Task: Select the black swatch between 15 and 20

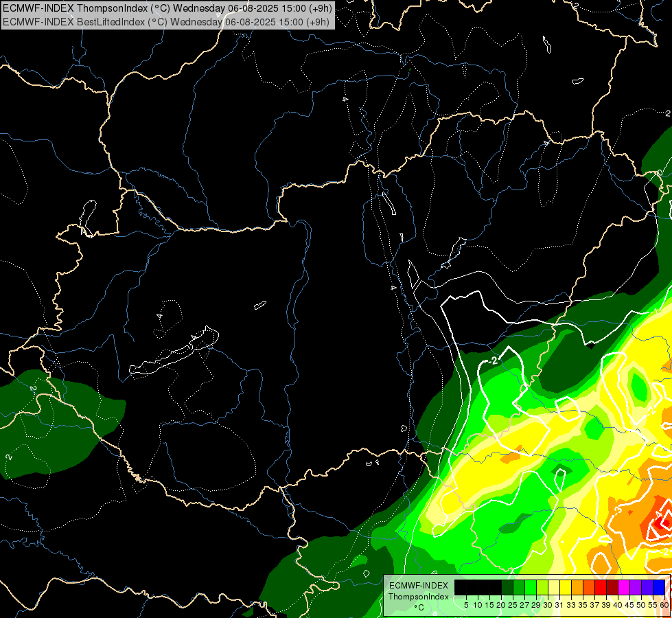Action: pyautogui.click(x=496, y=587)
